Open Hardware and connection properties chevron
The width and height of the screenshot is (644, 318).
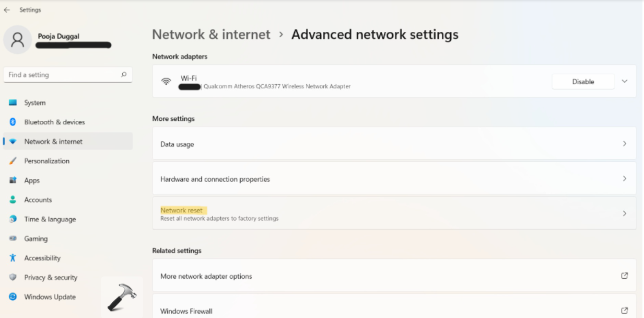pyautogui.click(x=624, y=179)
